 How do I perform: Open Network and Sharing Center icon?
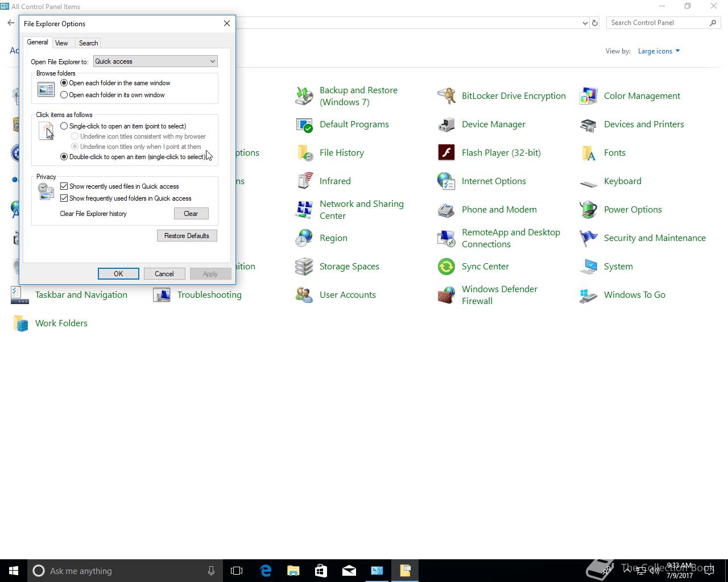point(304,210)
